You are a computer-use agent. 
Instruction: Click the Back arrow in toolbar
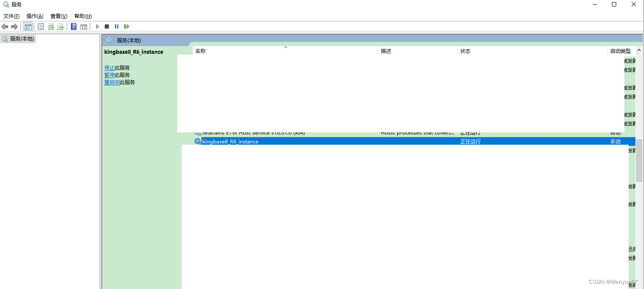point(5,26)
